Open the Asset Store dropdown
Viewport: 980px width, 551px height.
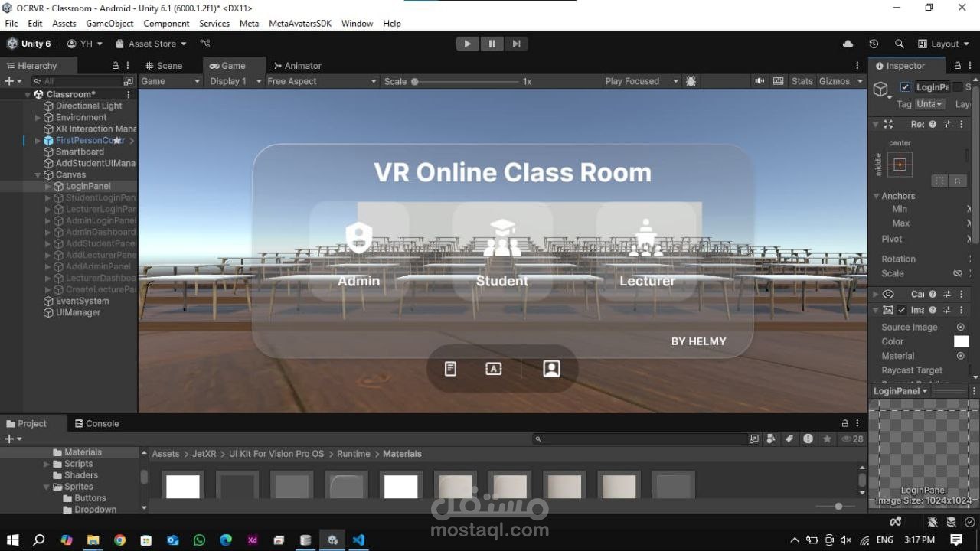pyautogui.click(x=151, y=44)
